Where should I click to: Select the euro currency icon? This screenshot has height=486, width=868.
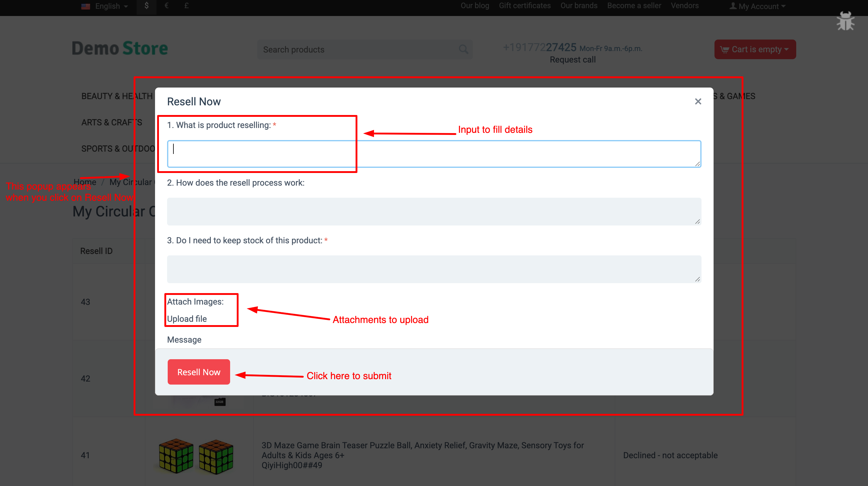[x=166, y=6]
